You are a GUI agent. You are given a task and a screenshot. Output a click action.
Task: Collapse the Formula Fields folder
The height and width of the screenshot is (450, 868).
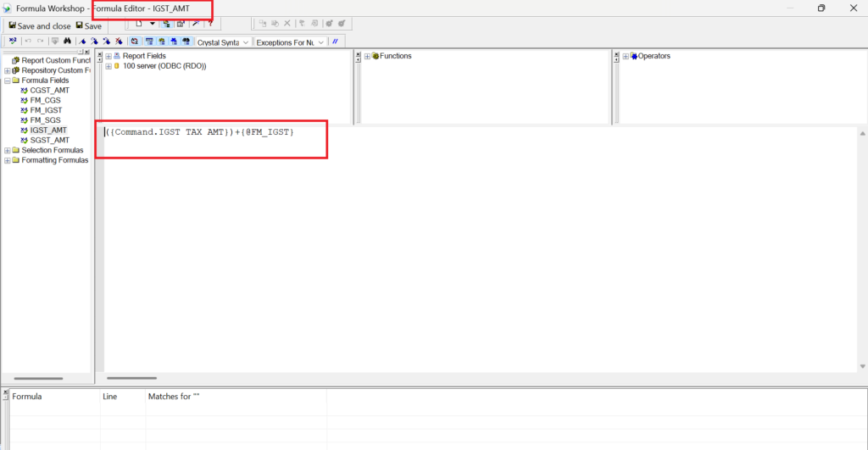[7, 81]
